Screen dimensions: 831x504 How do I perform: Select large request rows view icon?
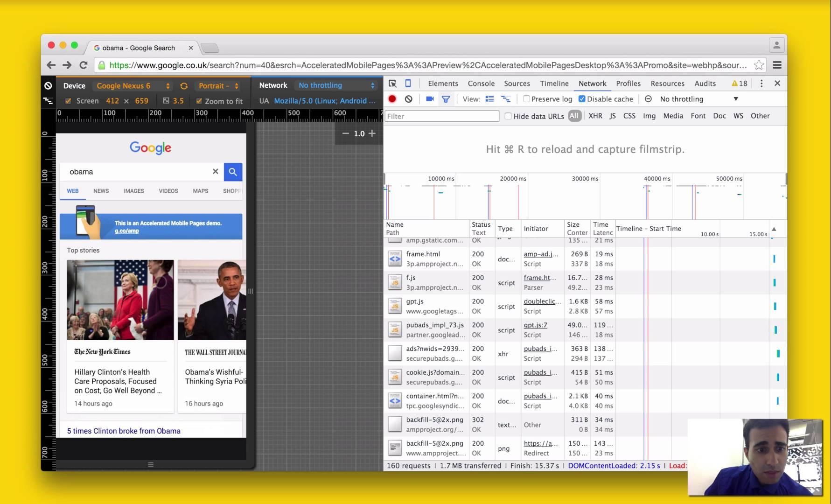tap(489, 99)
